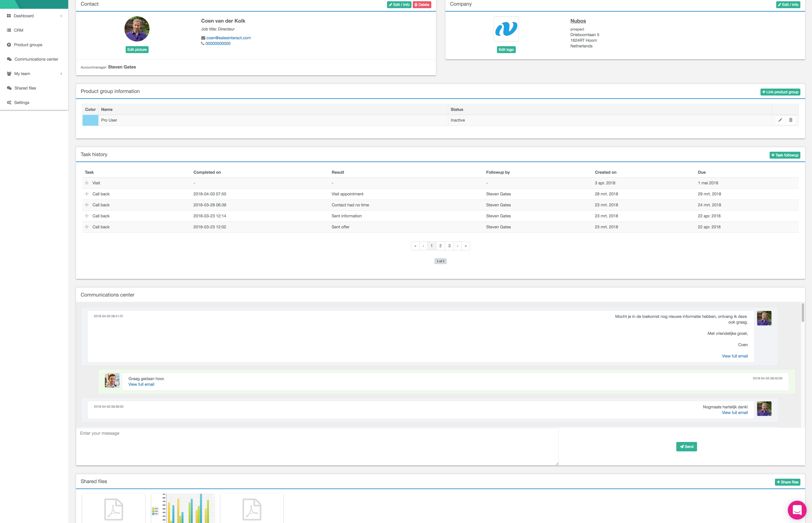Click the Nubos company name link
The width and height of the screenshot is (812, 523).
click(578, 21)
